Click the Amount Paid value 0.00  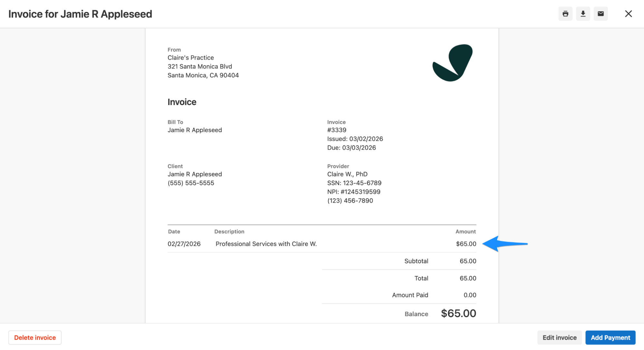pos(470,295)
